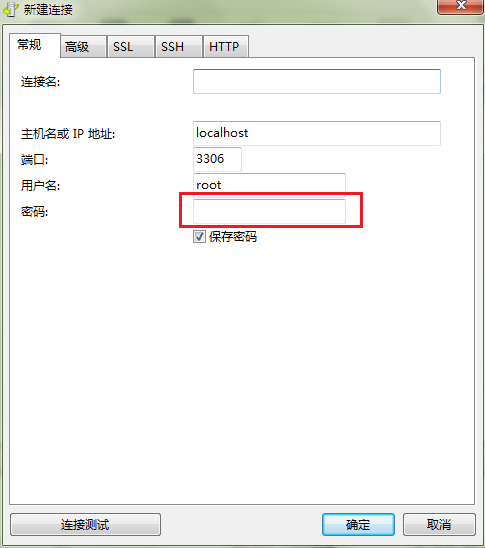Click the localhost host address field
The image size is (485, 548).
(317, 133)
